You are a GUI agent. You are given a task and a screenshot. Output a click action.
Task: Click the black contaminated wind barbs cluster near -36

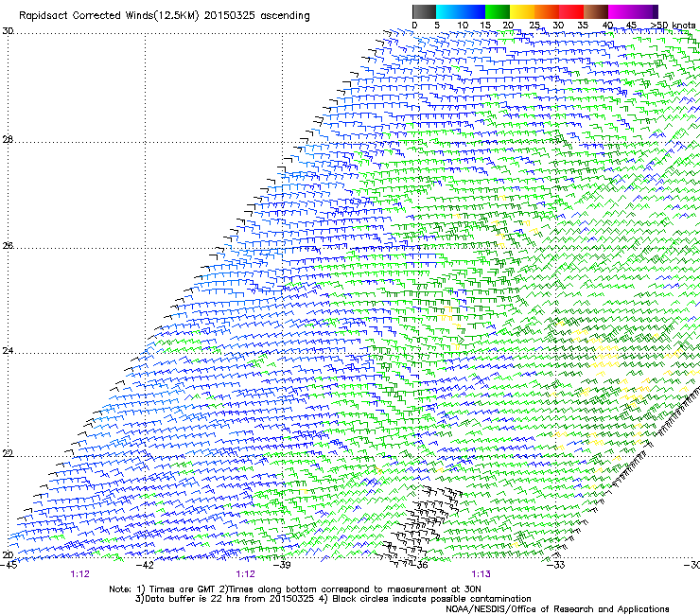(422, 525)
